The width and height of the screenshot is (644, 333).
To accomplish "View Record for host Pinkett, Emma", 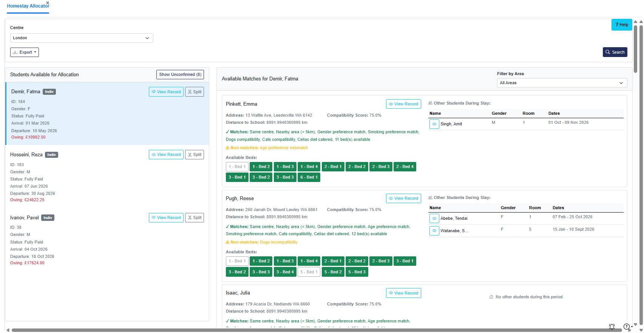I will [403, 104].
